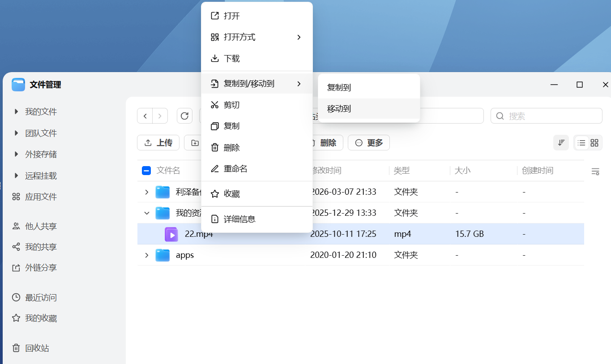Sort by the 类型 column header

tap(402, 171)
